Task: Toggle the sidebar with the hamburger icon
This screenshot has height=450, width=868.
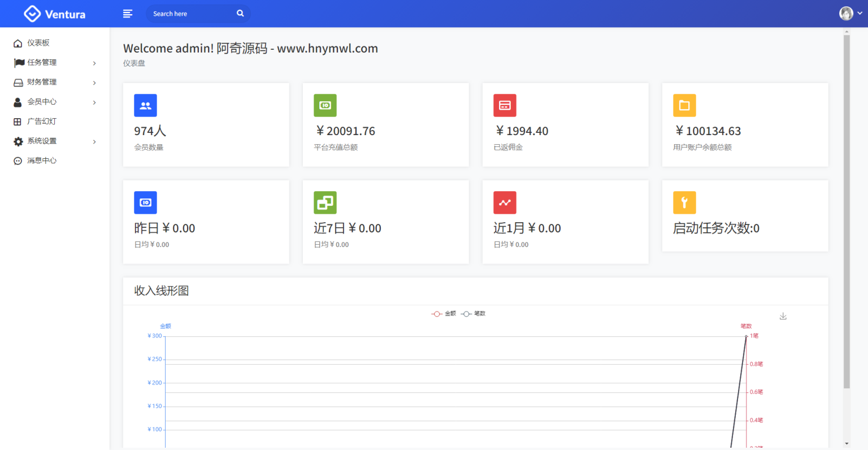Action: pyautogui.click(x=128, y=13)
